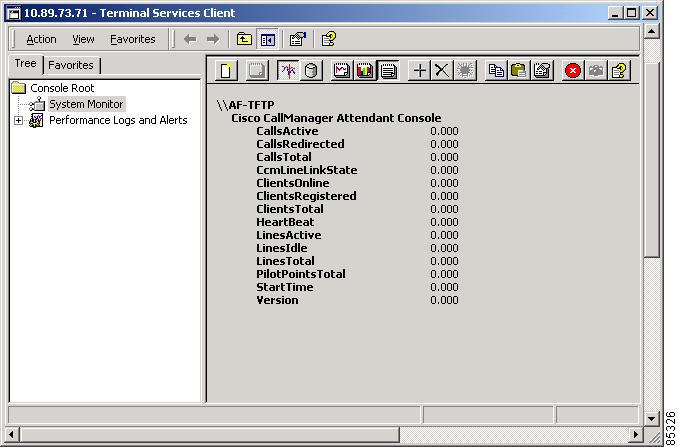
Task: Click the red Freeze Display icon
Action: pyautogui.click(x=573, y=70)
